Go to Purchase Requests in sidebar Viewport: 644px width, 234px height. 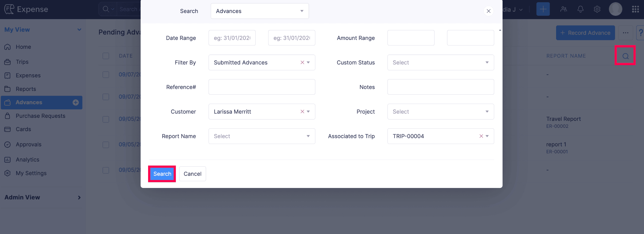pos(40,116)
